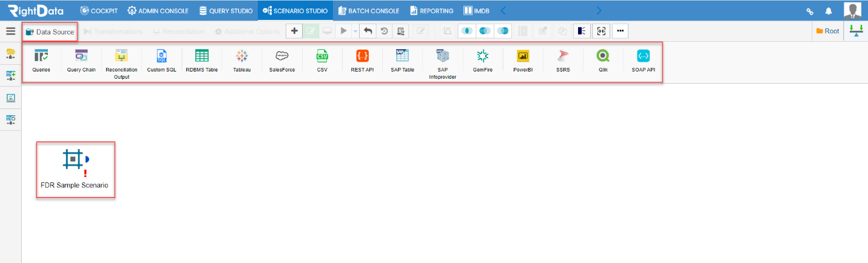868x263 pixels.
Task: Open the Reconciliation tab
Action: (179, 32)
